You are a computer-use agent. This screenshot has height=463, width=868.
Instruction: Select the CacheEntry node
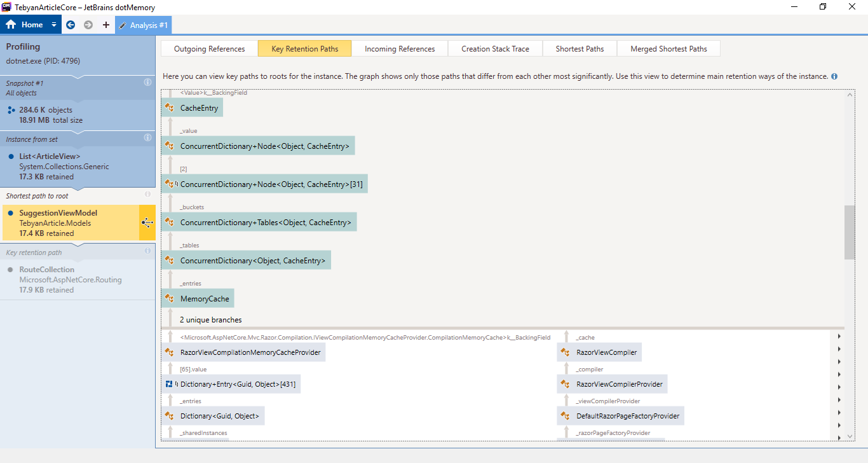pos(193,108)
